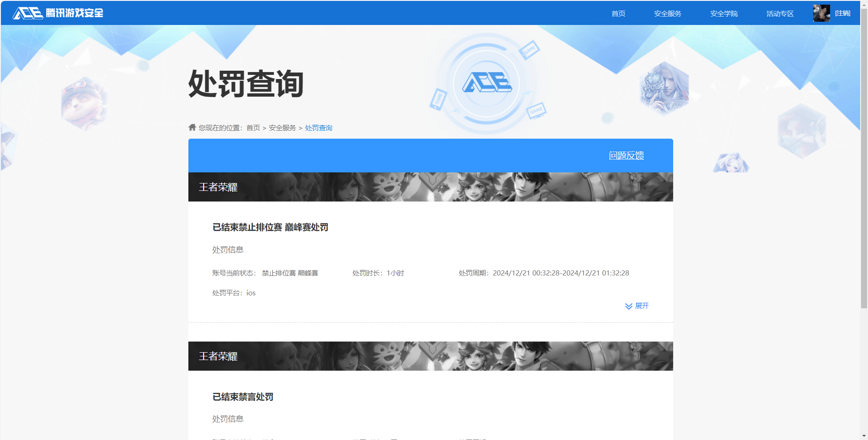The image size is (868, 440).
Task: Click the home icon in the breadcrumb
Action: [192, 127]
